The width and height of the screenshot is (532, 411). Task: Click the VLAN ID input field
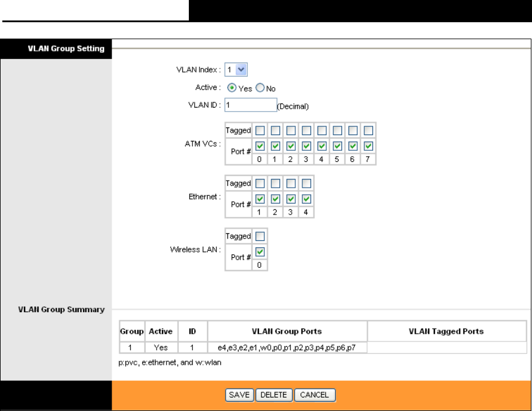[251, 105]
